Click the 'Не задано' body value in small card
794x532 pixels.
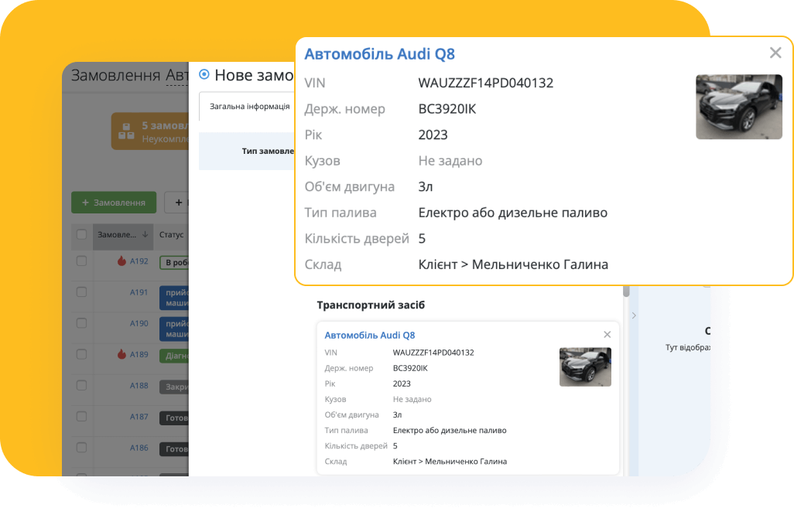pos(412,399)
